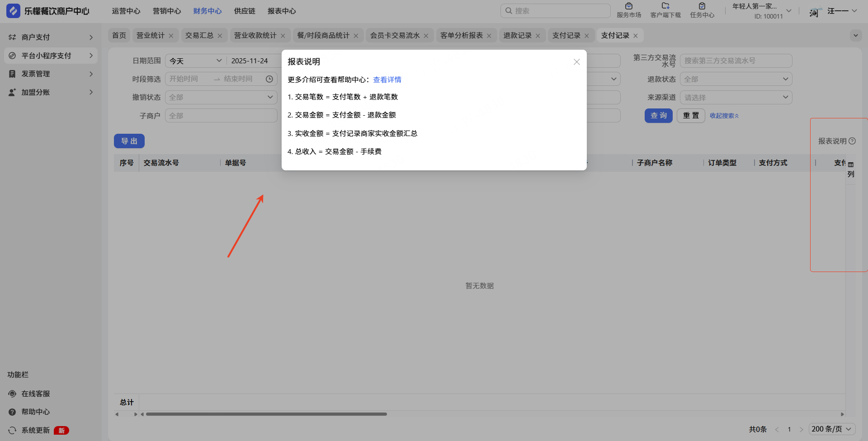Viewport: 868px width, 441px height.
Task: Expand the tab list overflow dropdown
Action: (x=856, y=35)
